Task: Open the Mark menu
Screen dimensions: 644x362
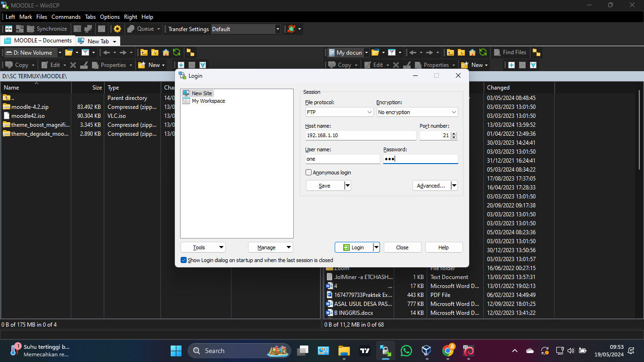Action: pos(25,16)
